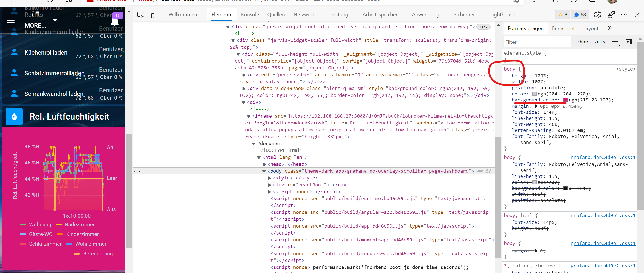Expand margin shorthand triangle in body rule

pyautogui.click(x=536, y=106)
